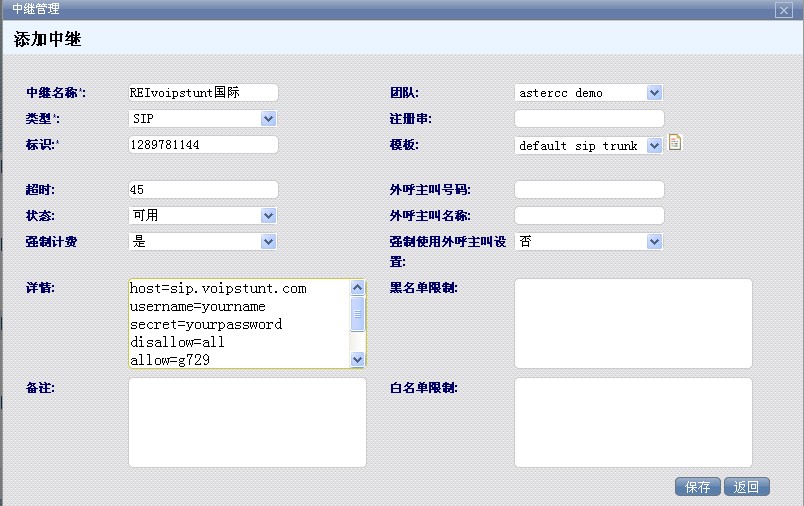
Task: Click the 详情 scrollbar down arrow
Action: click(358, 359)
